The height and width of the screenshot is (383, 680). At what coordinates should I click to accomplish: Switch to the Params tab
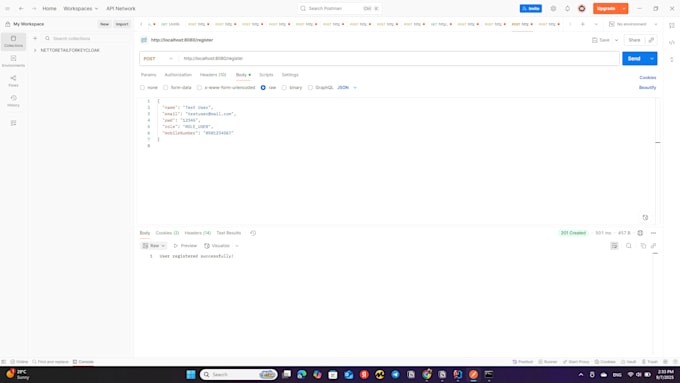point(148,75)
